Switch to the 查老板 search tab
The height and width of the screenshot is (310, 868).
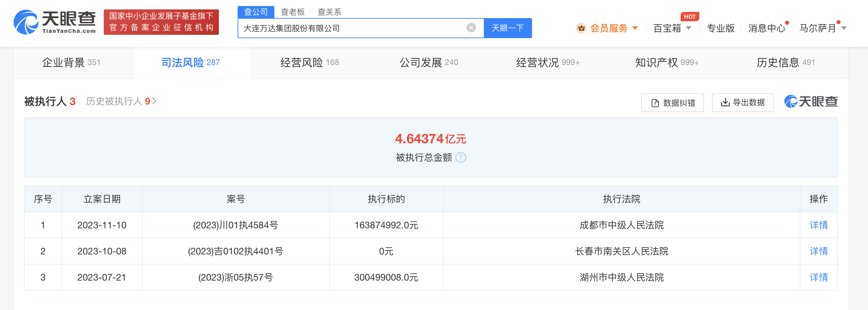click(x=292, y=12)
